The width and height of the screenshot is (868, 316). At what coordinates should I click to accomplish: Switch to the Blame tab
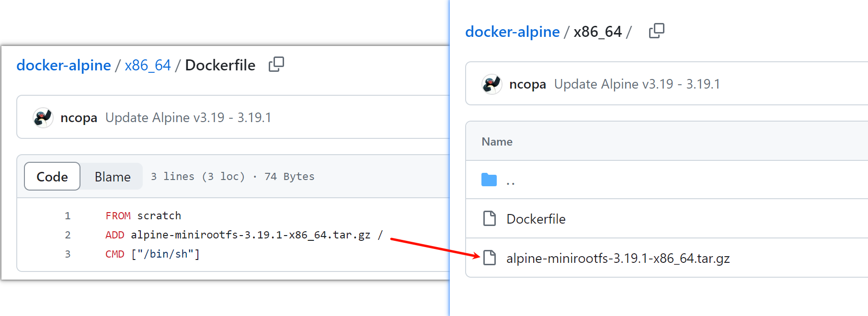click(x=113, y=177)
